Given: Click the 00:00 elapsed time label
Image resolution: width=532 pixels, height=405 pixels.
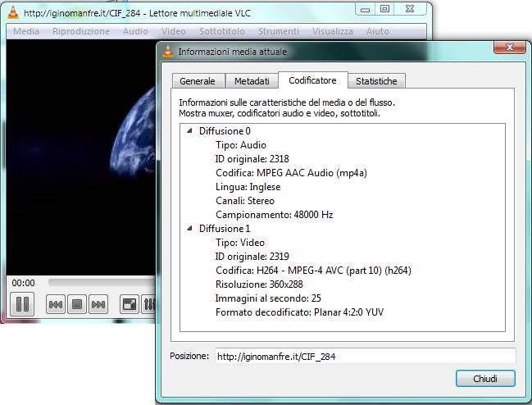Looking at the screenshot, I should tap(24, 283).
